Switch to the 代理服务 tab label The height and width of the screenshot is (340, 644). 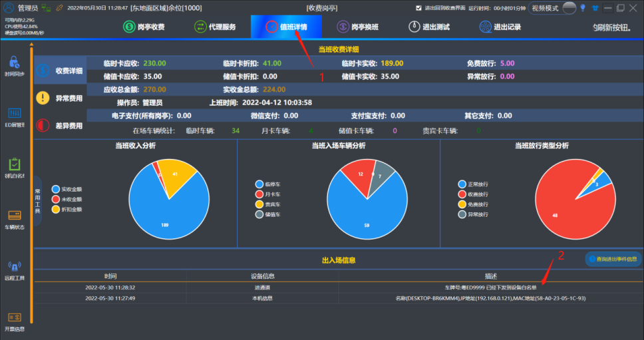(222, 27)
